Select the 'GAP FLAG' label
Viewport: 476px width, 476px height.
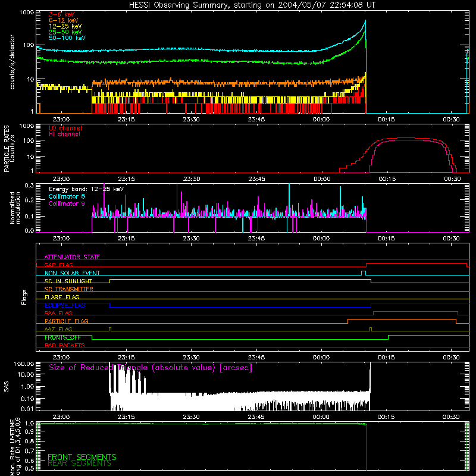58,265
